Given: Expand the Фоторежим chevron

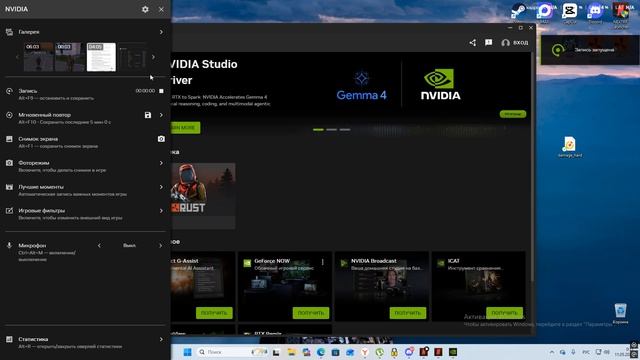Looking at the screenshot, I should pyautogui.click(x=161, y=163).
